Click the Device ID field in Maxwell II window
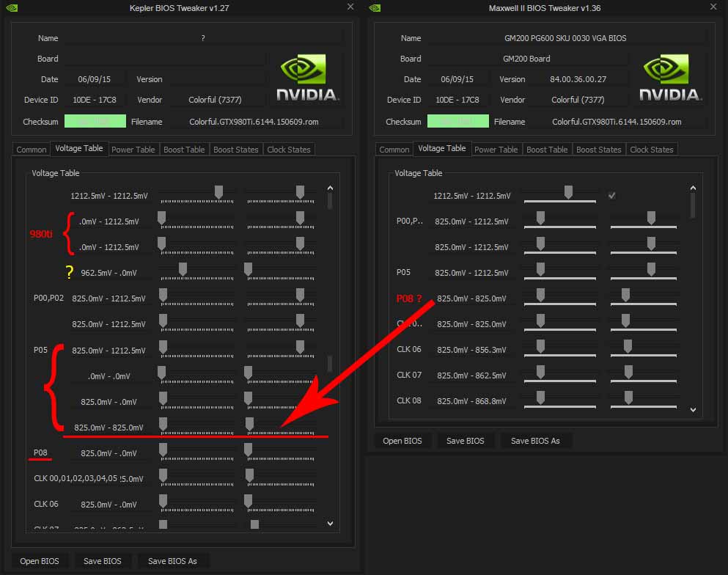Viewport: 728px width, 575px height. [x=457, y=100]
